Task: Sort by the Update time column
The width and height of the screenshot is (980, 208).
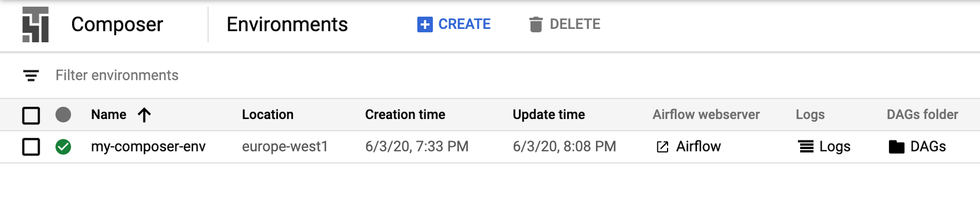Action: 549,114
